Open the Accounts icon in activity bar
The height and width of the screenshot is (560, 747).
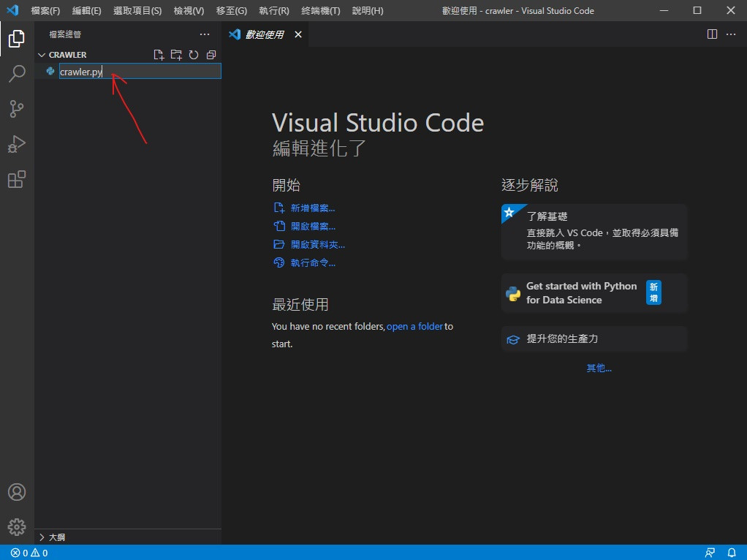click(17, 492)
